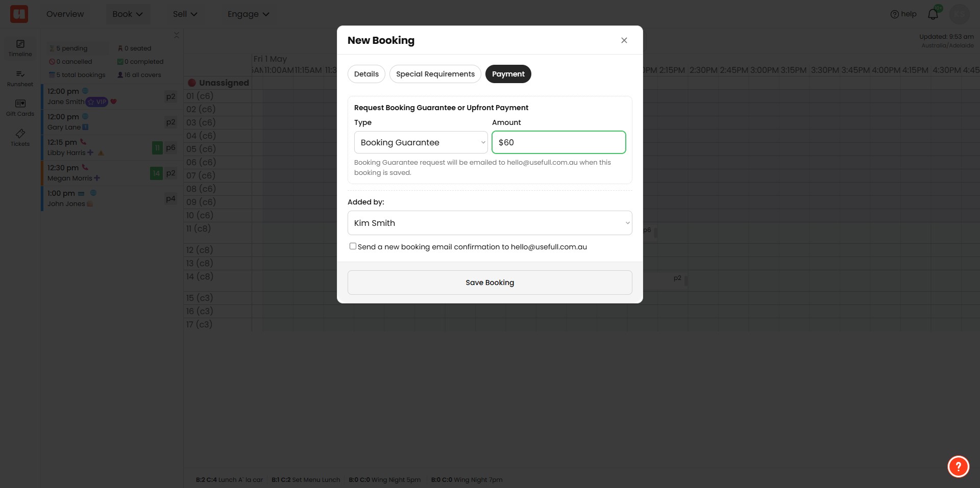Click the plus icon beside Megan Morris
The image size is (980, 488).
(x=97, y=178)
